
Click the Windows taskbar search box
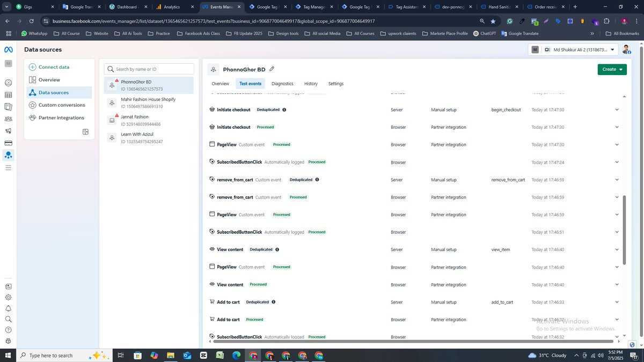click(x=63, y=356)
